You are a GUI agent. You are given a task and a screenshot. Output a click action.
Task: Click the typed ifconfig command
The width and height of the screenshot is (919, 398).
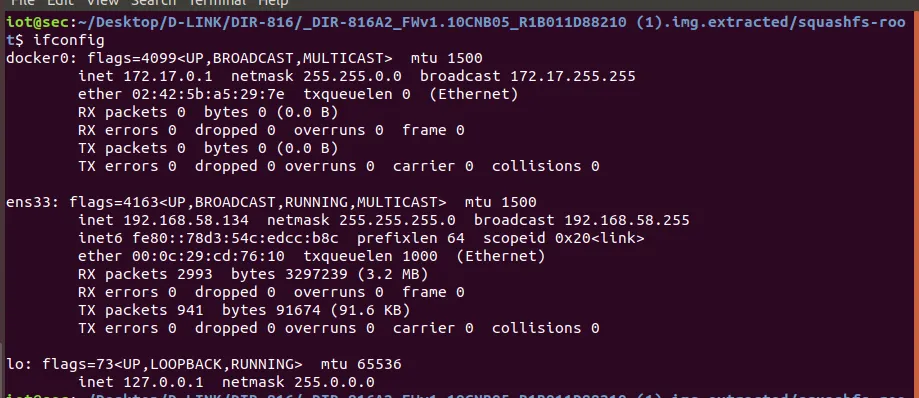pos(69,40)
